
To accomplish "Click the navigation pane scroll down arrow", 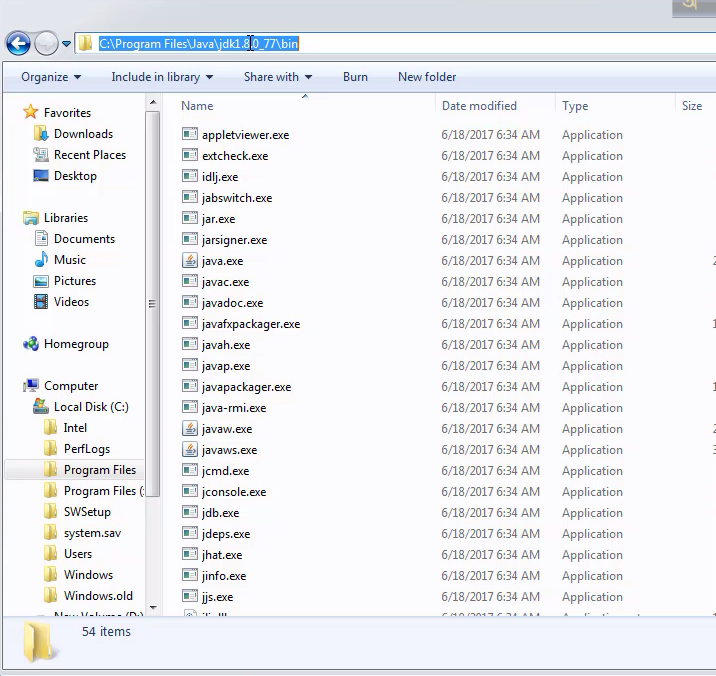I will pos(153,608).
